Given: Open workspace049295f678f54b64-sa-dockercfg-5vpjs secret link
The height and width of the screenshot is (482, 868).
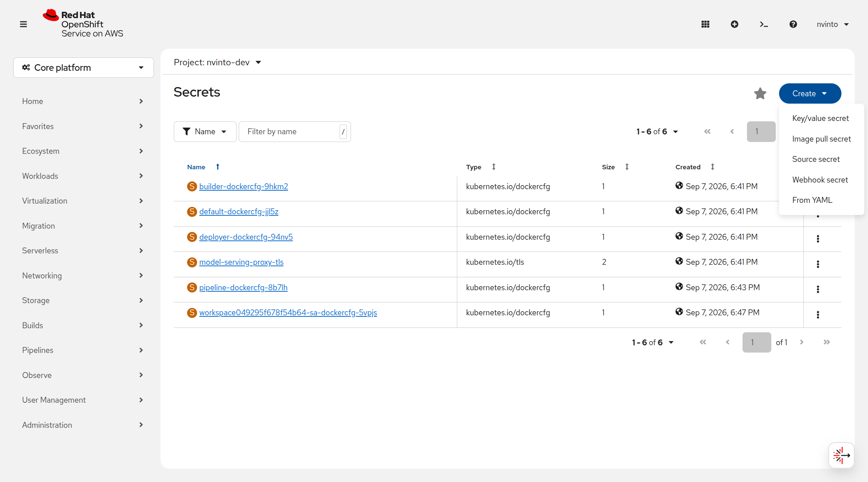Looking at the screenshot, I should [288, 313].
